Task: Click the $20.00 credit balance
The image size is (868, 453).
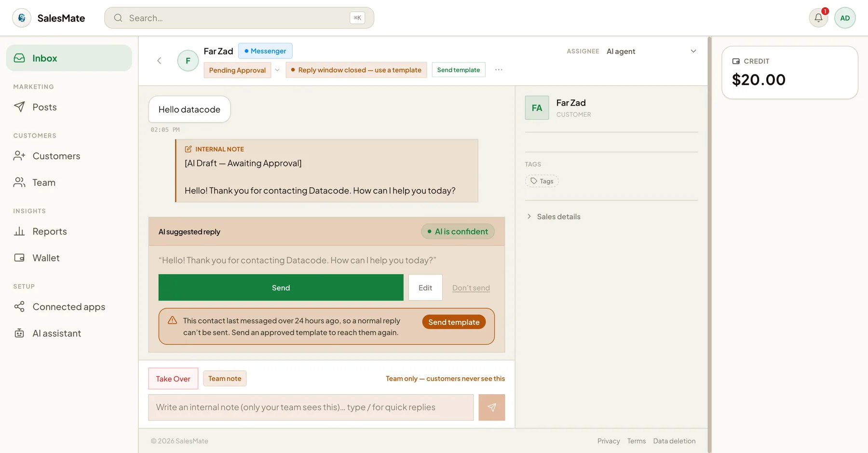Action: [x=759, y=80]
